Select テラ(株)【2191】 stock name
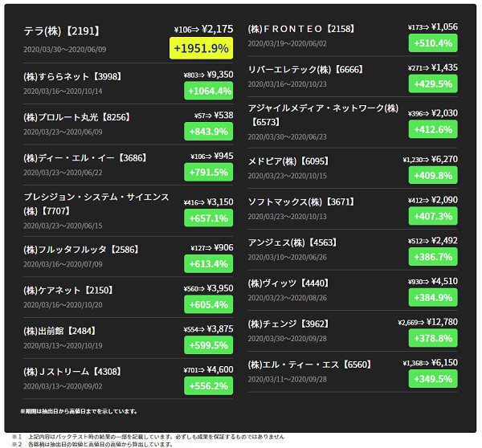This screenshot has width=482, height=448. [62, 31]
